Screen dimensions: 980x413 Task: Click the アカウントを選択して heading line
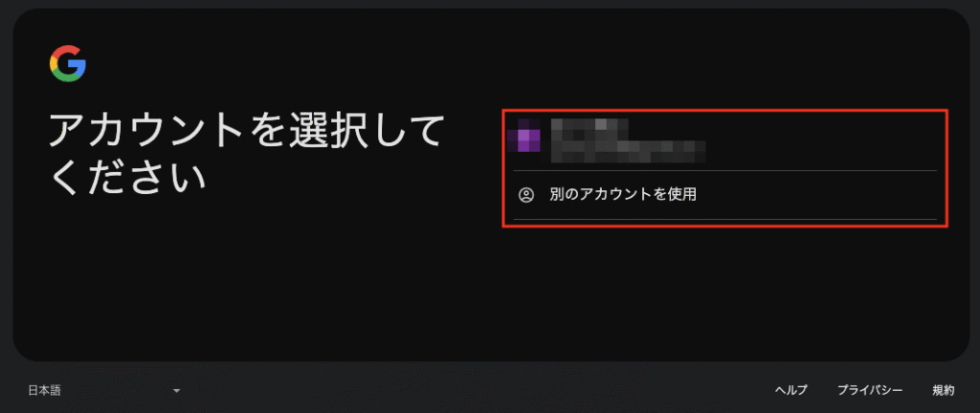(246, 131)
